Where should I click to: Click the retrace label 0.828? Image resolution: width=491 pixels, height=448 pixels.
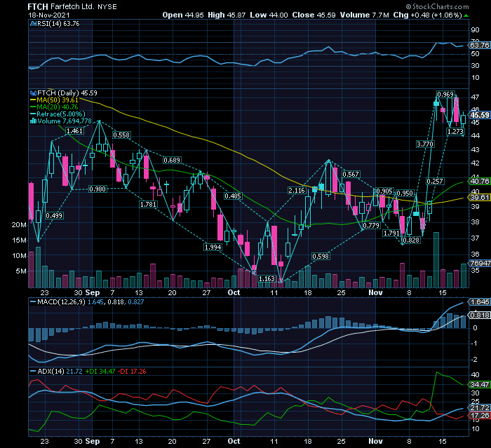411,240
